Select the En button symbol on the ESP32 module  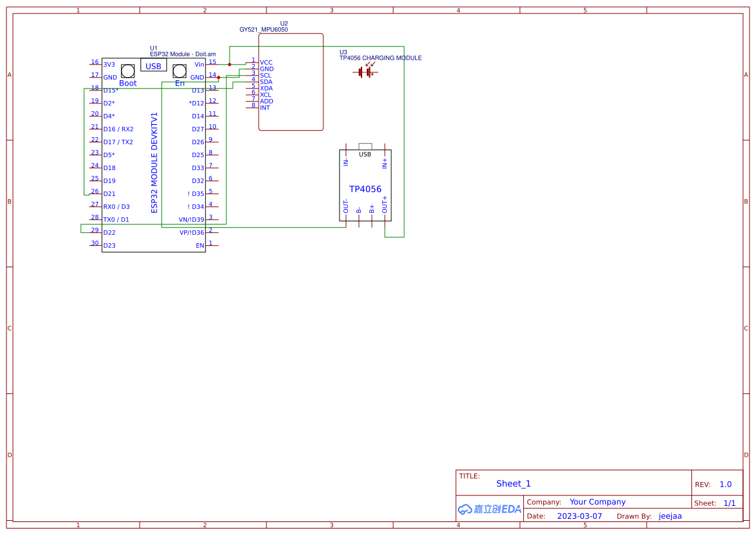pyautogui.click(x=179, y=70)
